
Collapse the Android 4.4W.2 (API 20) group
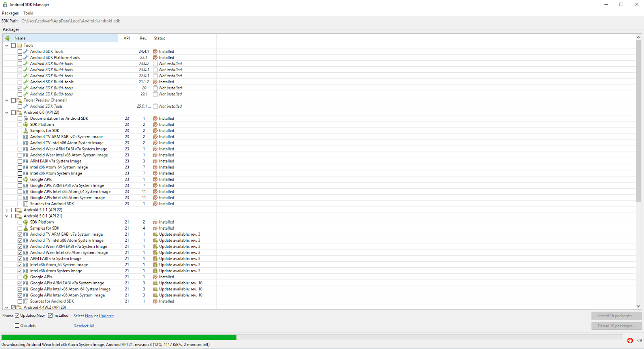(6, 307)
